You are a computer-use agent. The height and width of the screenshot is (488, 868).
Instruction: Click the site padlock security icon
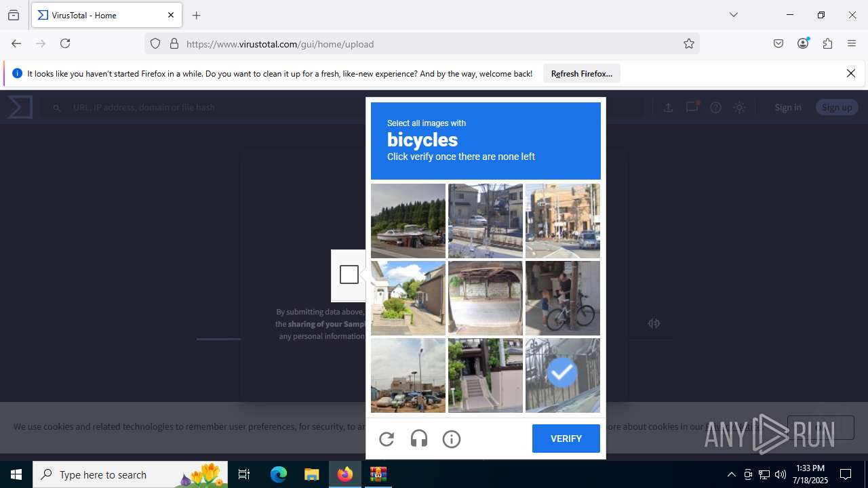[174, 44]
